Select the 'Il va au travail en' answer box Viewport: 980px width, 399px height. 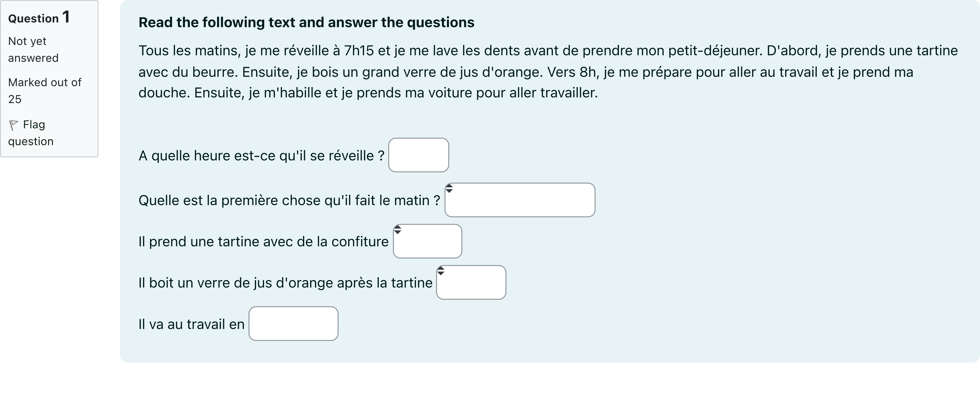tap(293, 323)
